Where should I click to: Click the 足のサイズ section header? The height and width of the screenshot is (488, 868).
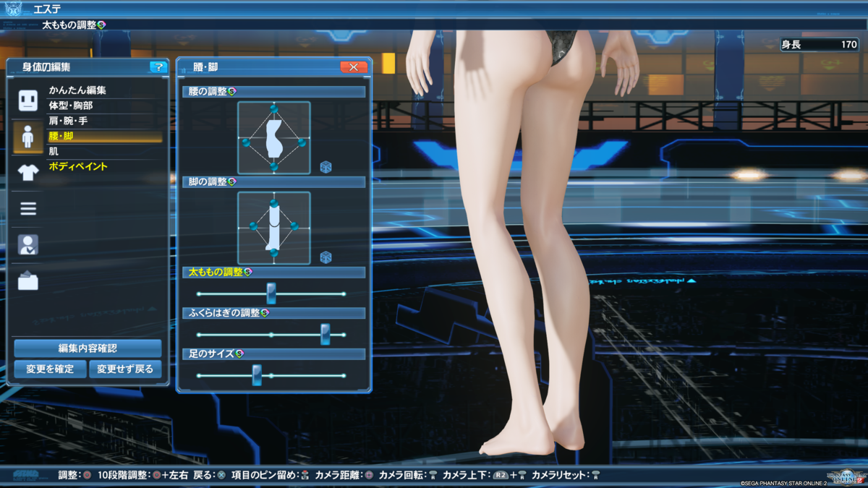point(274,354)
